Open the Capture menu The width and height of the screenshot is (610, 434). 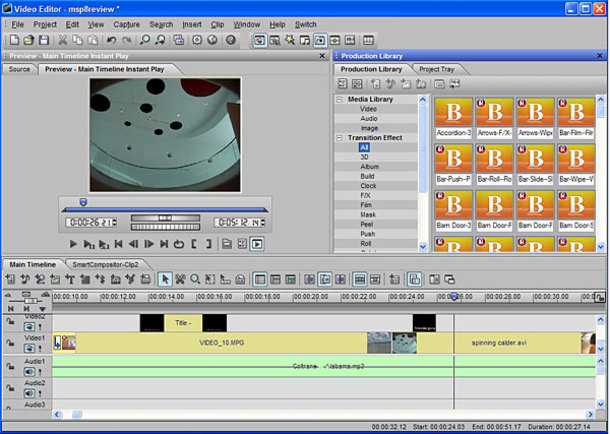126,24
